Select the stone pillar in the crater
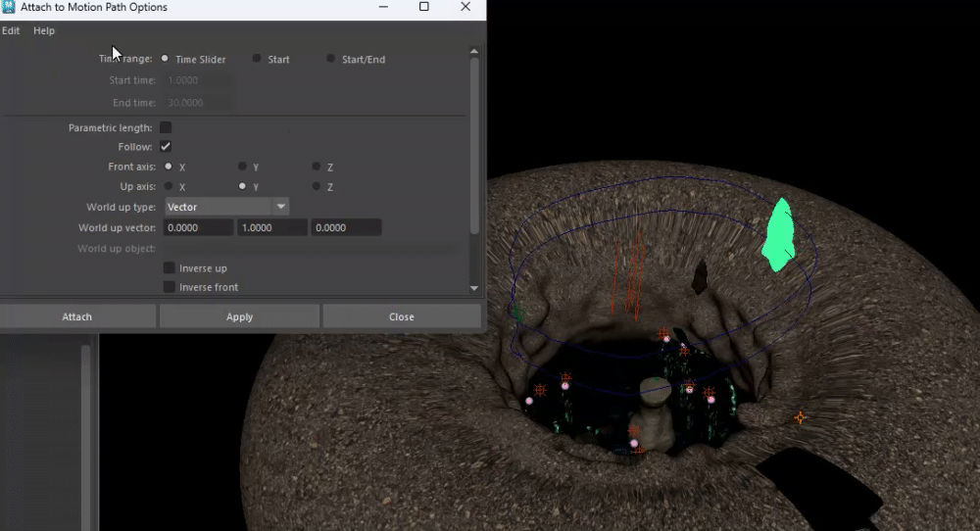980x531 pixels. pos(654,412)
